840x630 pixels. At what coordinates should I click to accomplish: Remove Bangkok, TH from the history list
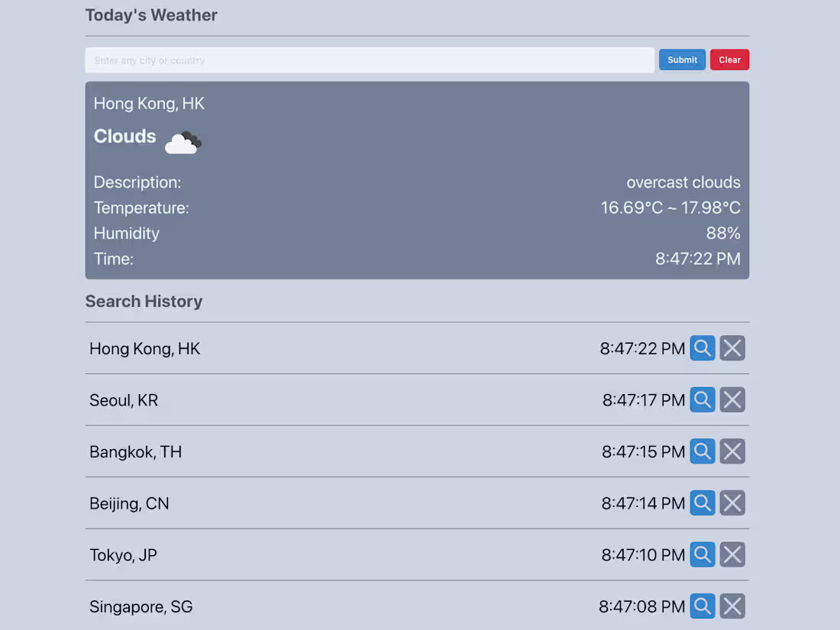pos(732,451)
